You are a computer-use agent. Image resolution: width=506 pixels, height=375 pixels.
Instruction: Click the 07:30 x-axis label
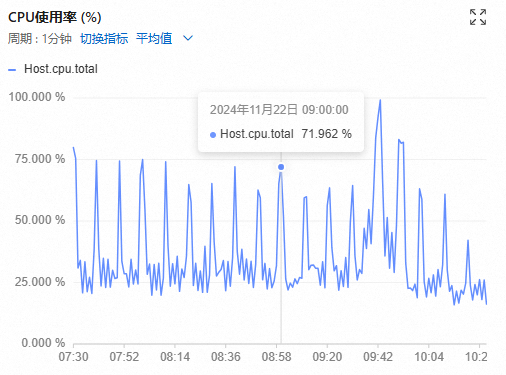73,357
